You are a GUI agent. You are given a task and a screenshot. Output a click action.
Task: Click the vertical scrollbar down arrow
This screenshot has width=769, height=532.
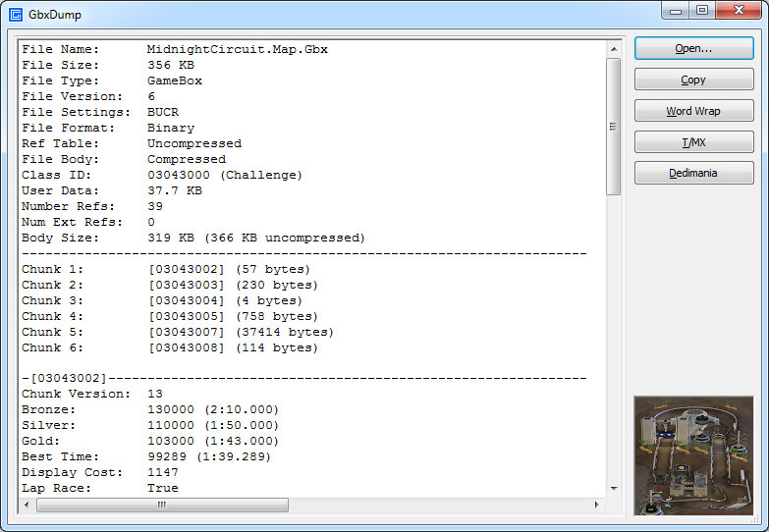[613, 488]
